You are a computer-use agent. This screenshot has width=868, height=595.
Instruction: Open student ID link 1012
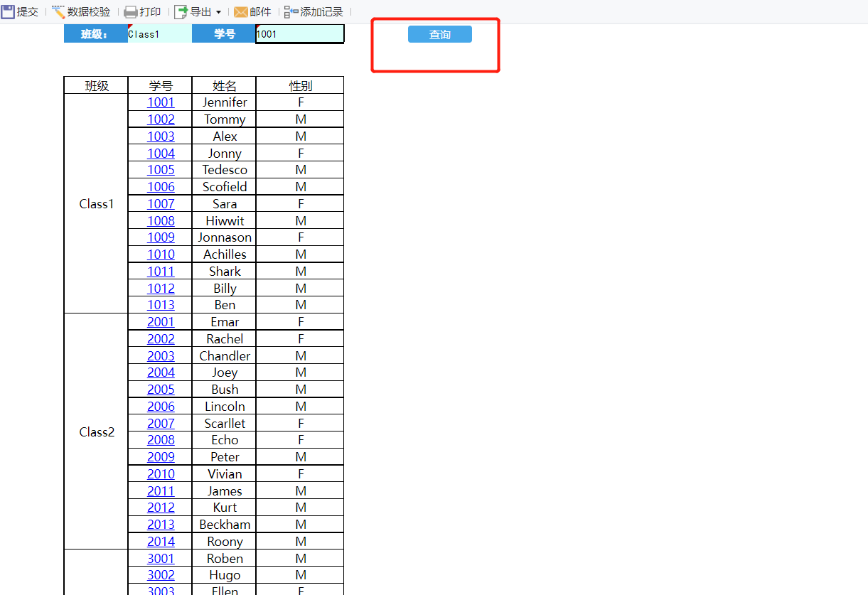point(161,289)
